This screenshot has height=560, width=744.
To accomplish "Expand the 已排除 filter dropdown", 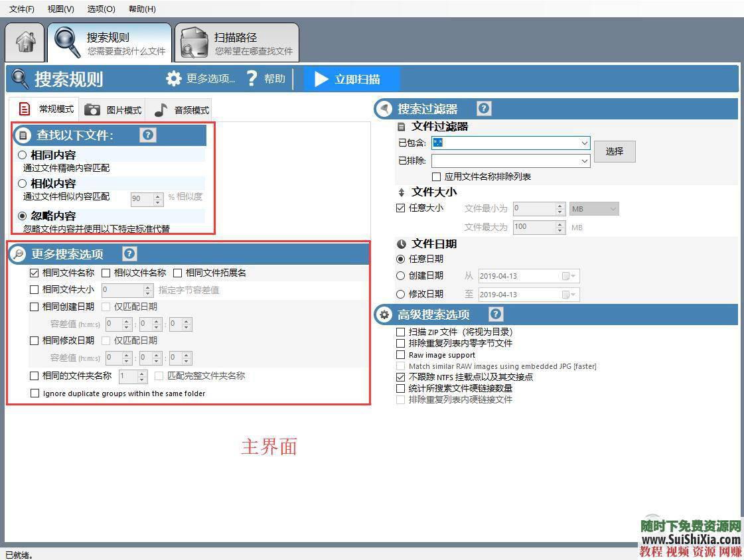I will [584, 161].
